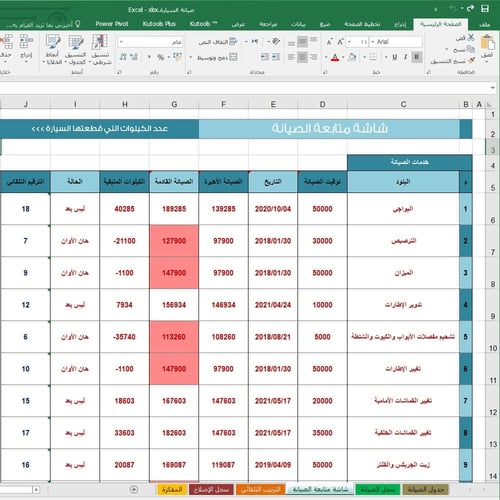Open Conditional Formatting (تنسيق شرطي)
The width and height of the screenshot is (500, 500).
click(x=100, y=50)
